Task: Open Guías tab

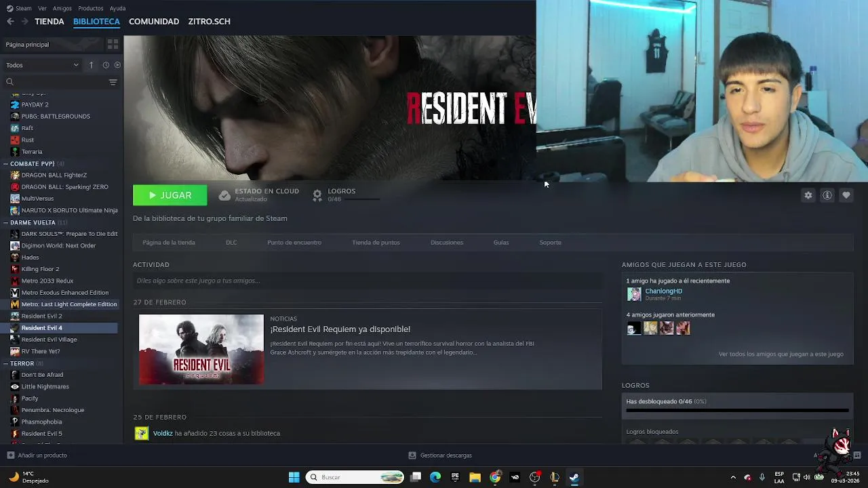Action: click(x=501, y=243)
